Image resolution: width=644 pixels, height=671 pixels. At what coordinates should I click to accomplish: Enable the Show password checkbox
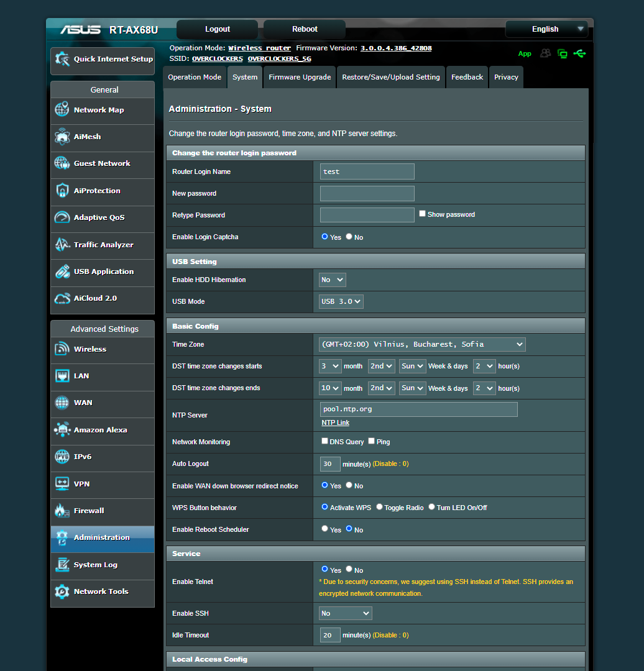click(422, 214)
